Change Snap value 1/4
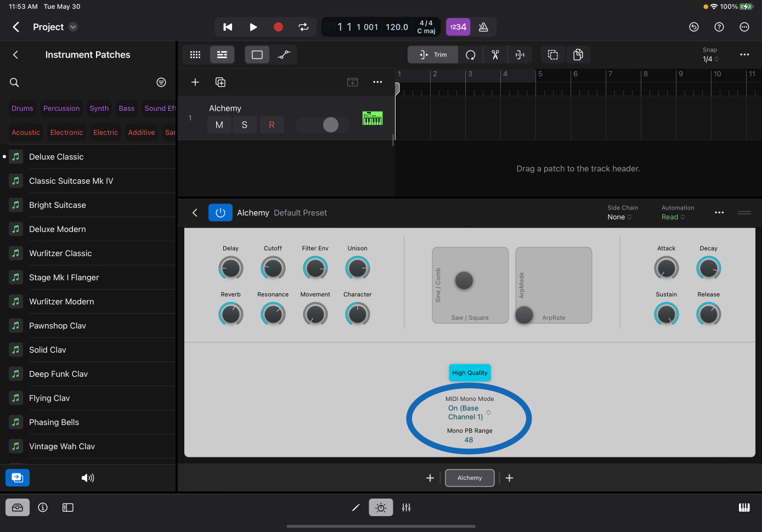 click(x=710, y=59)
